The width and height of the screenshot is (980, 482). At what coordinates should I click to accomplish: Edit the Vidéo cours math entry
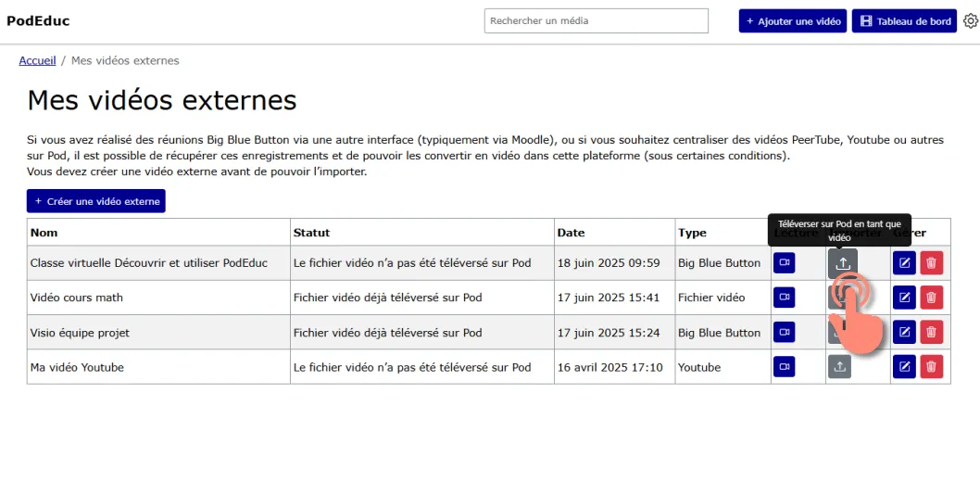(904, 298)
